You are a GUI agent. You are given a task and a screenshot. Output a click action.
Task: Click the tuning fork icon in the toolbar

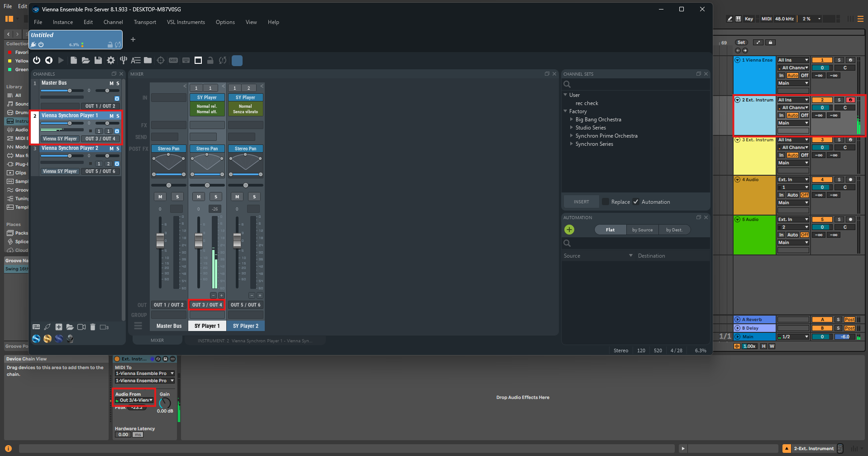click(123, 60)
